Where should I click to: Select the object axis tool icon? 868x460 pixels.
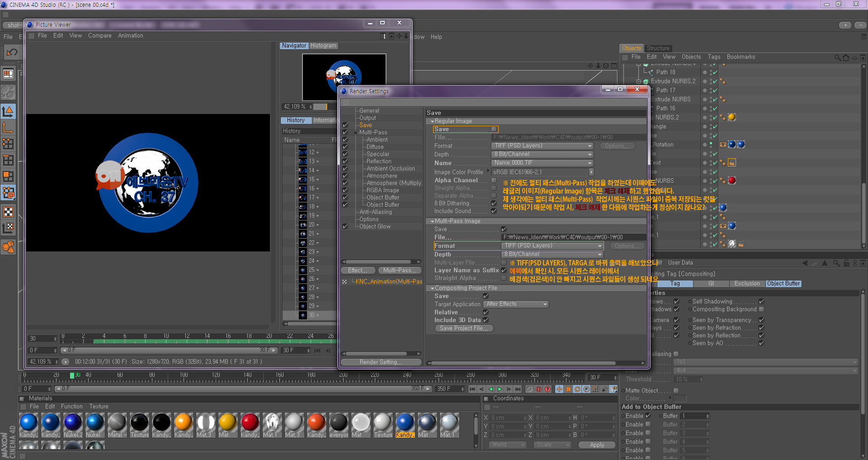pos(8,128)
